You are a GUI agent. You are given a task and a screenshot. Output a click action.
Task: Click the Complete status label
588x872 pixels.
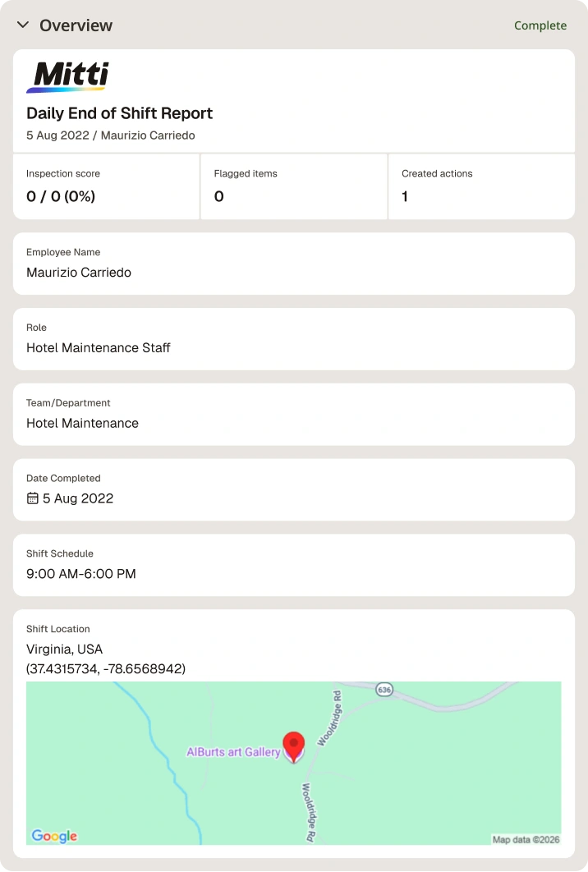click(540, 25)
